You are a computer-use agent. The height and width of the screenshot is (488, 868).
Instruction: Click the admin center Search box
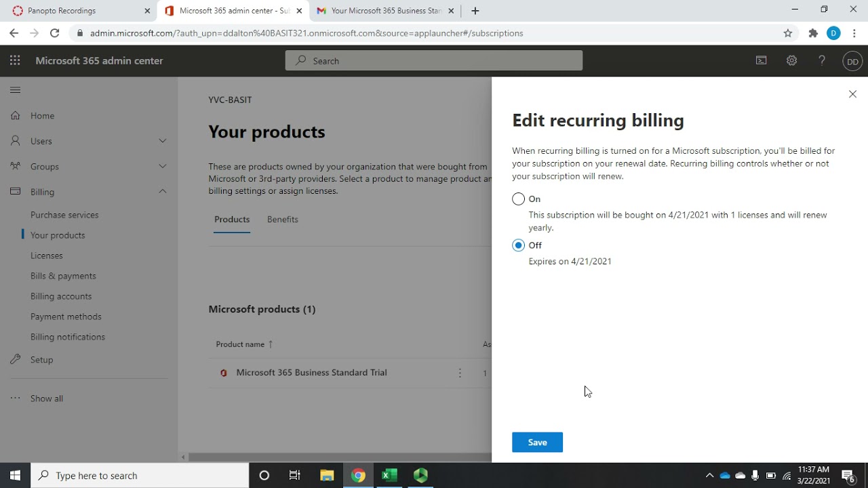point(434,61)
